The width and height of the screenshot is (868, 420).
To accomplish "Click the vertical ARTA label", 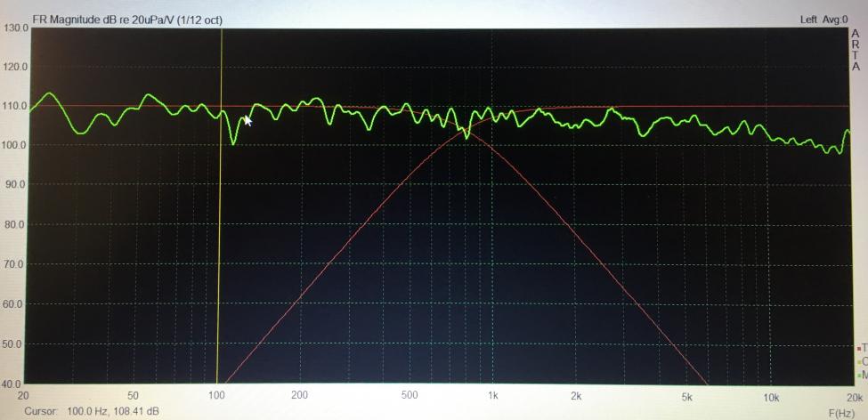I will pos(856,50).
